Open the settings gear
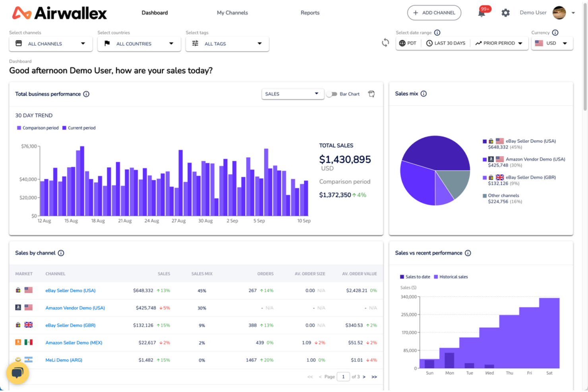 (x=505, y=13)
